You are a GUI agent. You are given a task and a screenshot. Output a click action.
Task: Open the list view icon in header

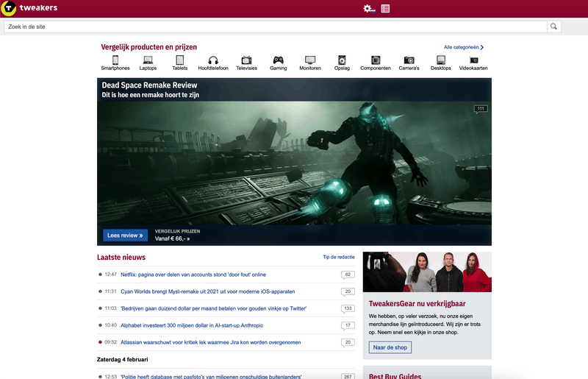point(385,8)
